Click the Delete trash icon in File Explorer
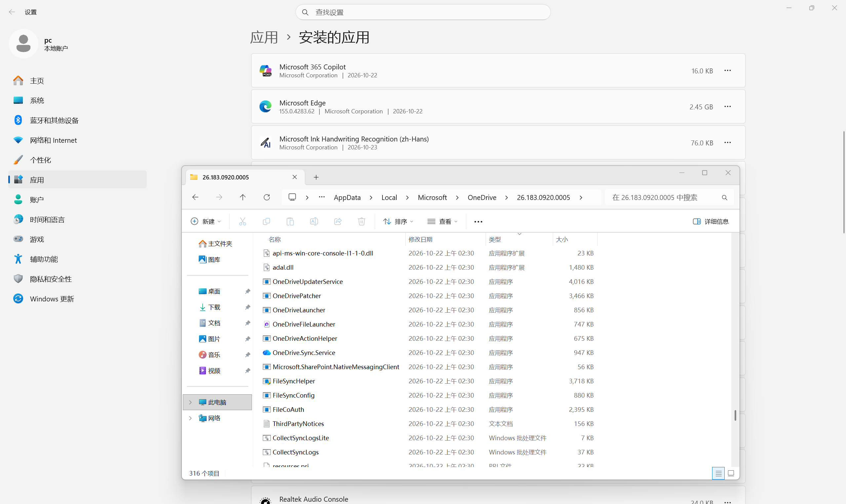The height and width of the screenshot is (504, 846). coord(362,221)
